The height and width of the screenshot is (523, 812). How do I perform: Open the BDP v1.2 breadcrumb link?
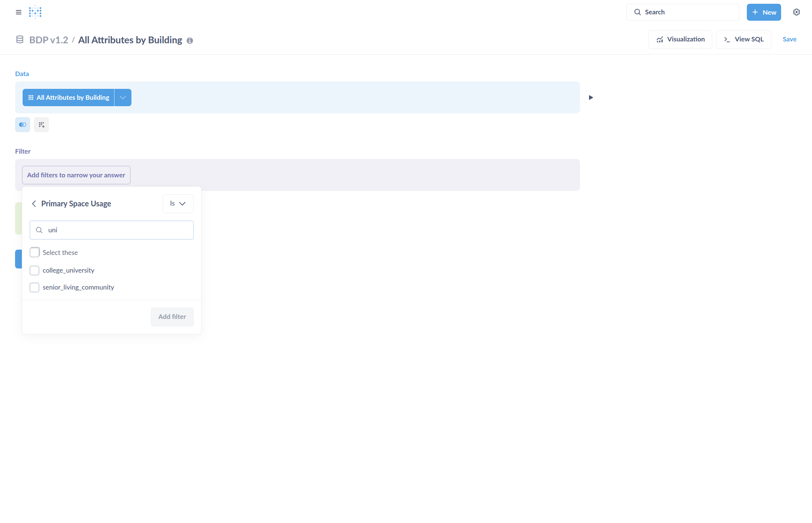pos(49,40)
